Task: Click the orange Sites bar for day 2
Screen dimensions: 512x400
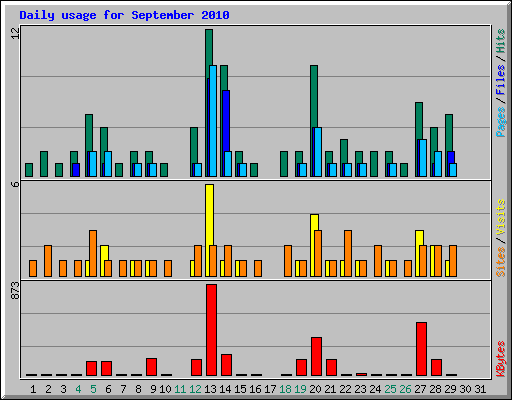Action: click(48, 261)
